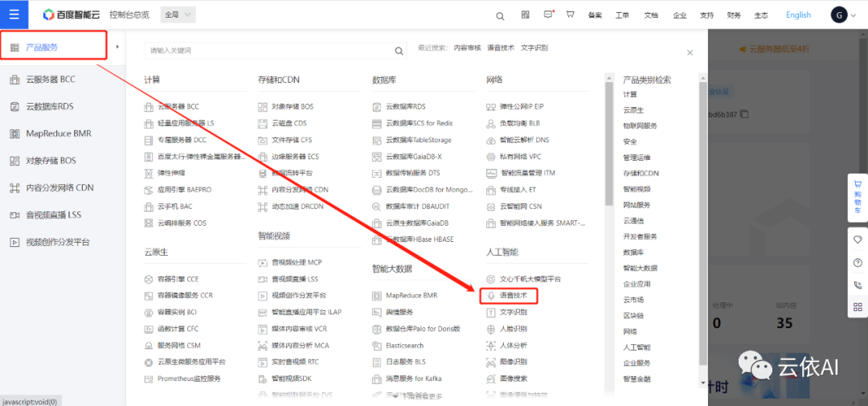The width and height of the screenshot is (868, 406).
Task: Click the phone contact floating icon
Action: (x=858, y=285)
